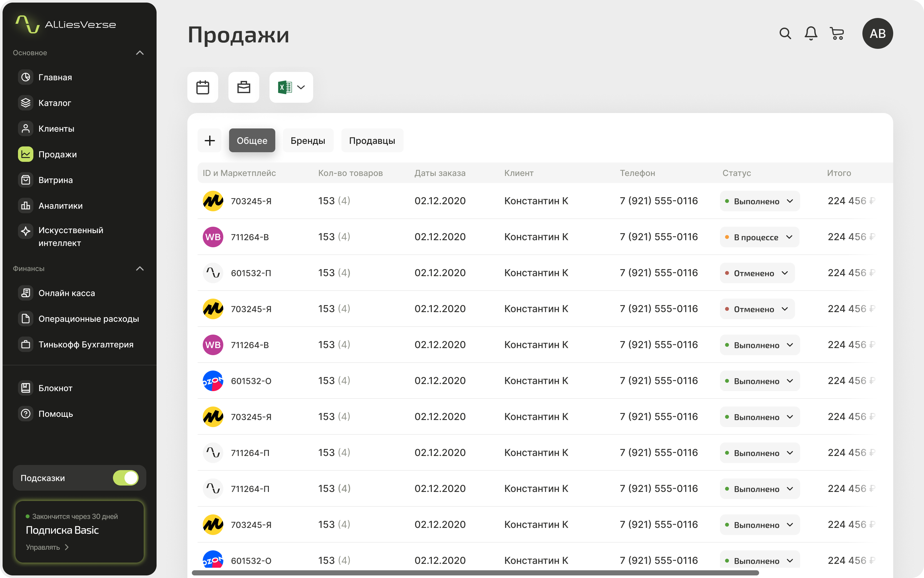Viewport: 924px width, 578px height.
Task: Open notifications bell
Action: pos(811,33)
